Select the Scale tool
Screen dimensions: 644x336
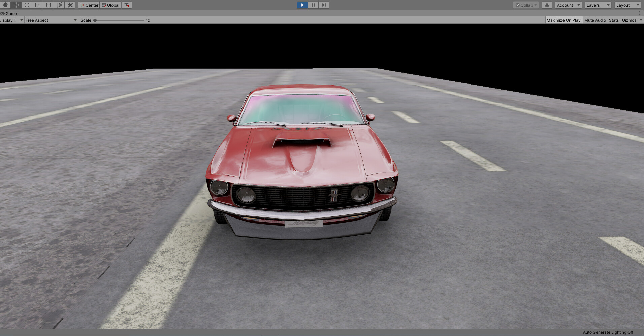coord(37,5)
